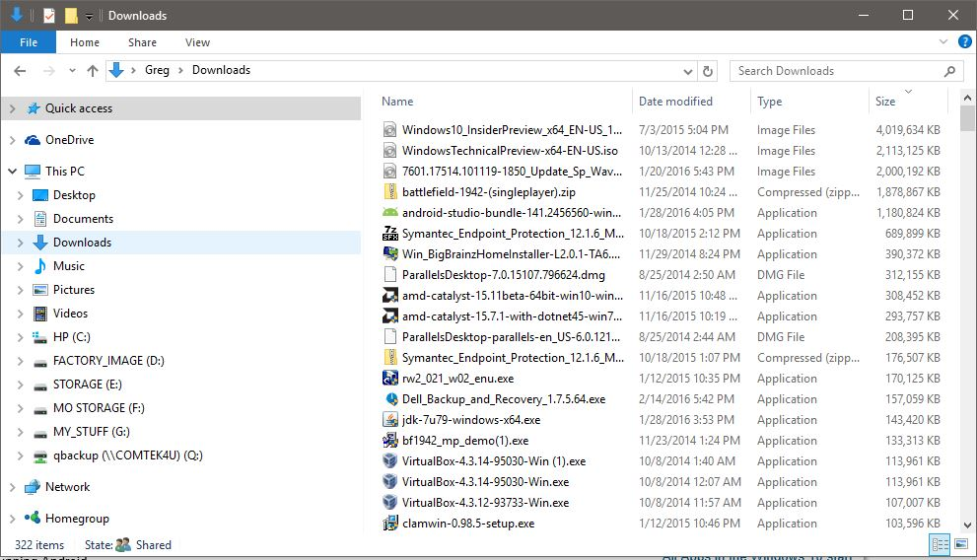Go back with the Back arrow

point(20,71)
